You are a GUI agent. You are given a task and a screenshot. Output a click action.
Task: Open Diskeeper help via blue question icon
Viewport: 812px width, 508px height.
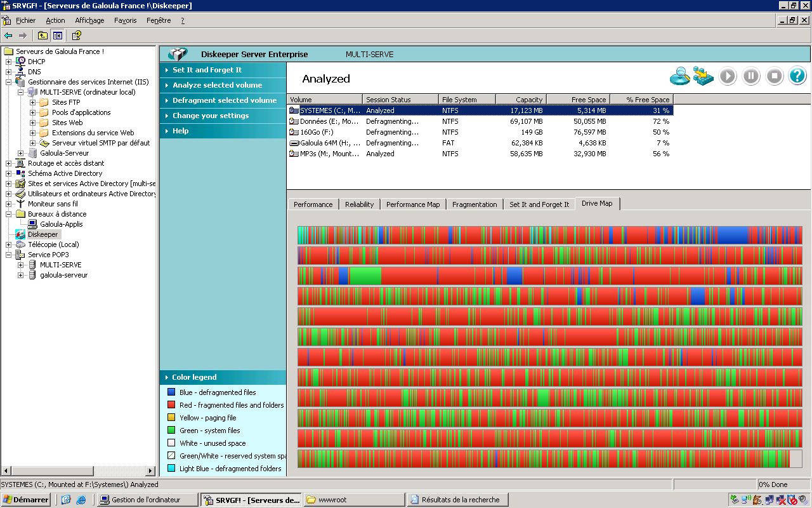(797, 76)
